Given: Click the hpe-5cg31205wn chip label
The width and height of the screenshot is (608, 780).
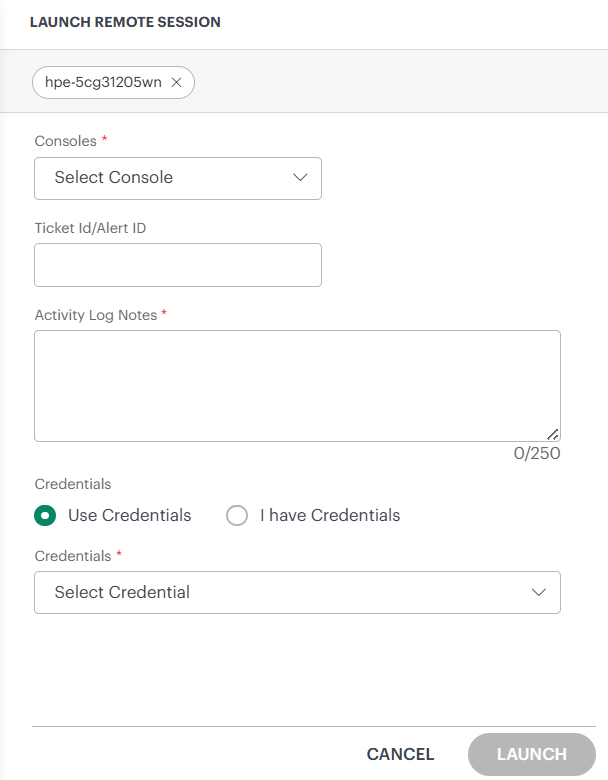Looking at the screenshot, I should (103, 83).
